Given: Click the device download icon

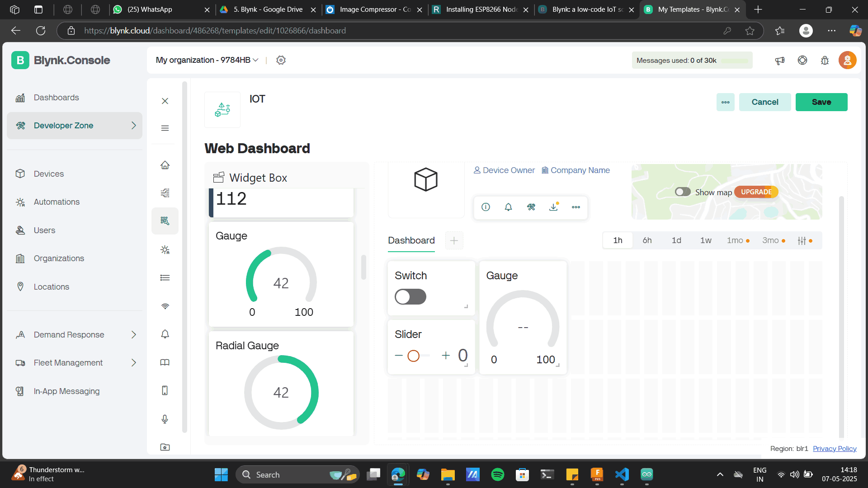Looking at the screenshot, I should click(x=554, y=207).
